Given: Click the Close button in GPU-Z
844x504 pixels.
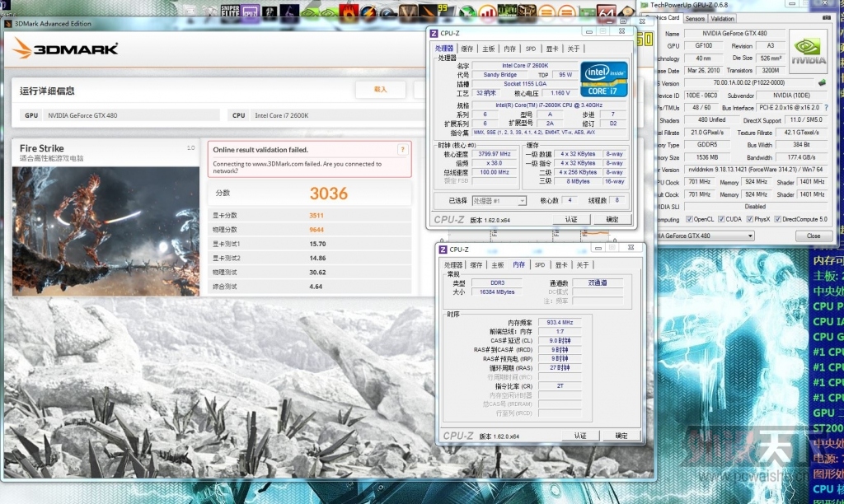Looking at the screenshot, I should (814, 236).
